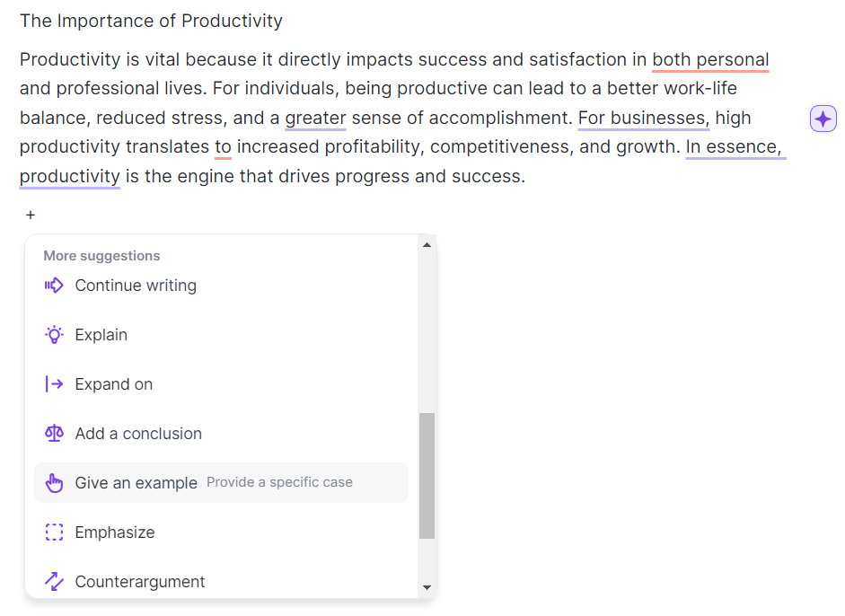Viewport: 845px width, 616px height.
Task: Choose the Explain menu option
Action: pos(101,335)
